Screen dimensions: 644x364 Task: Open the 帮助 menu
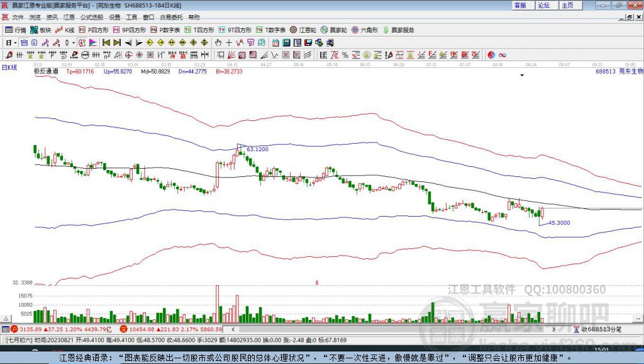coord(194,17)
